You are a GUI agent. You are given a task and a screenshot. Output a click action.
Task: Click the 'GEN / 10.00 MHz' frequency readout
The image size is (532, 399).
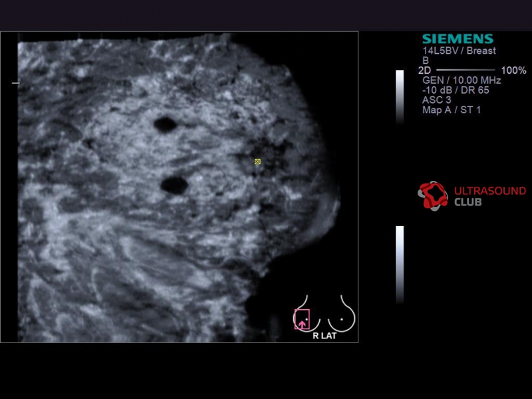pyautogui.click(x=462, y=80)
